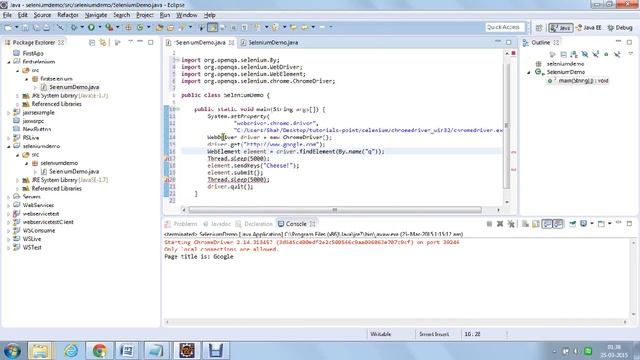Collapse the seleniumdemo project node

coord(9,146)
